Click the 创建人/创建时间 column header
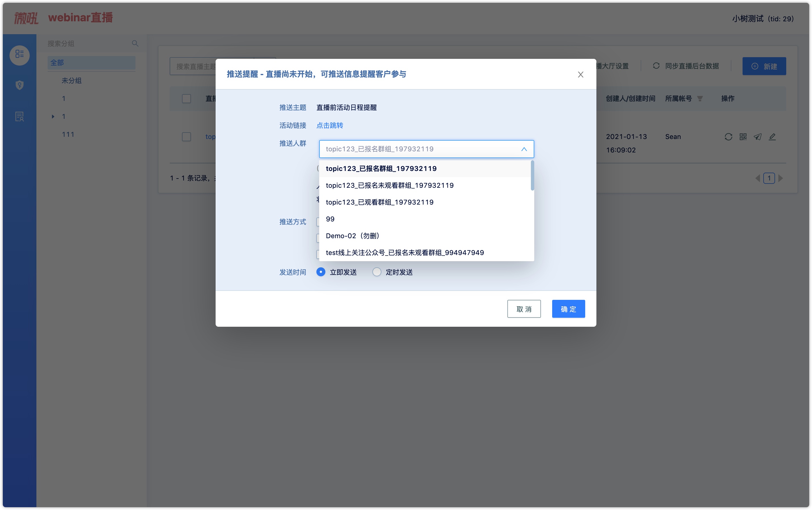Image resolution: width=812 pixels, height=510 pixels. (630, 98)
